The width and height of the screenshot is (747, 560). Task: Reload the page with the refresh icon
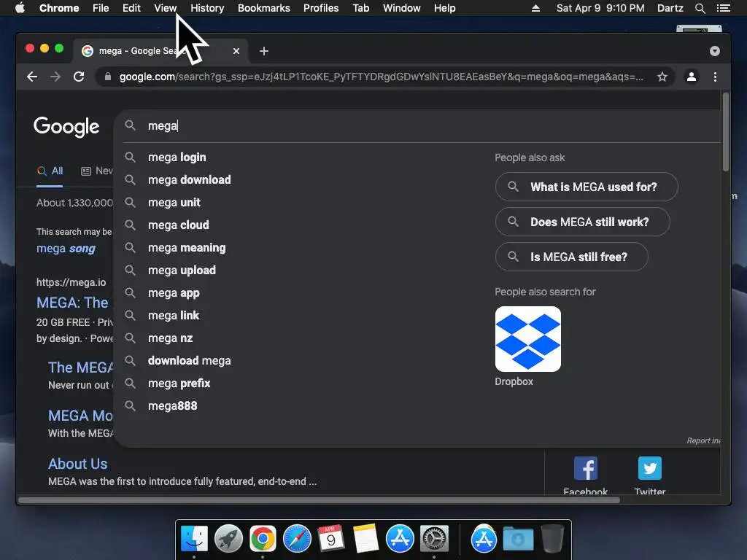79,77
